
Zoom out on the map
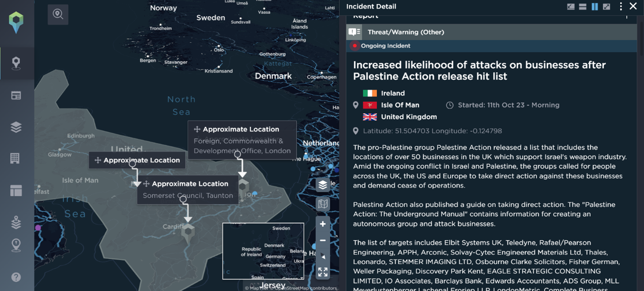click(x=323, y=240)
